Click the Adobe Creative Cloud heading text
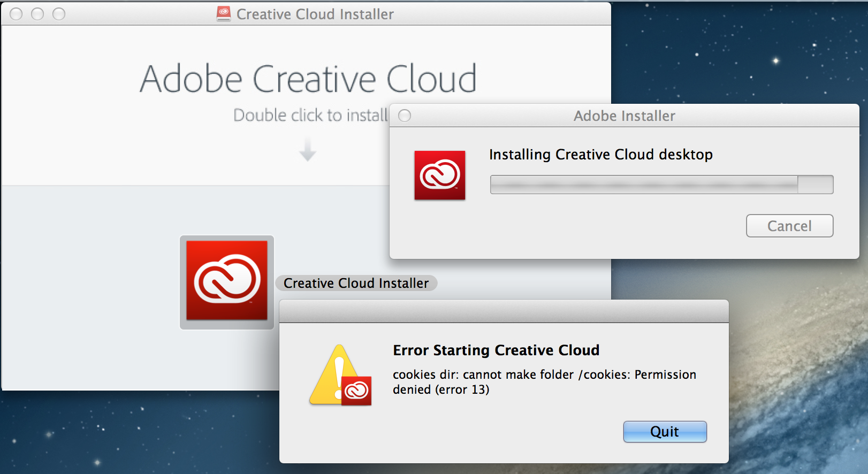Viewport: 868px width, 474px height. click(x=308, y=79)
